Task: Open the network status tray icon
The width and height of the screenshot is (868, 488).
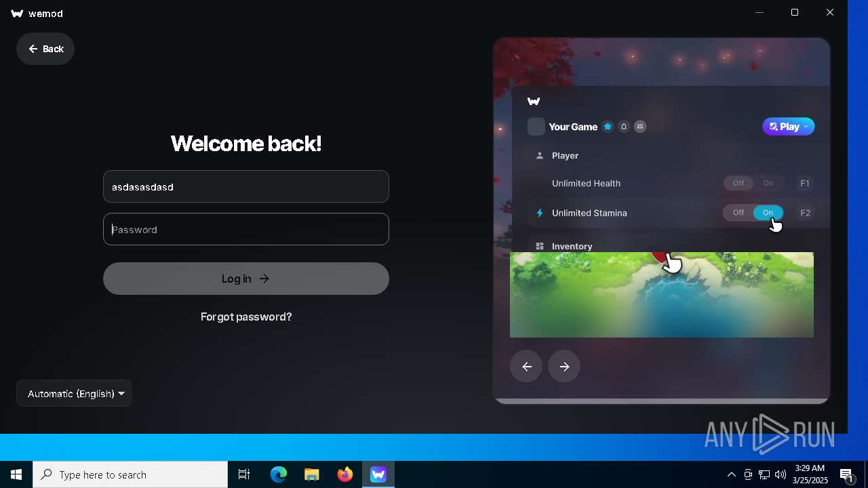Action: (x=764, y=474)
